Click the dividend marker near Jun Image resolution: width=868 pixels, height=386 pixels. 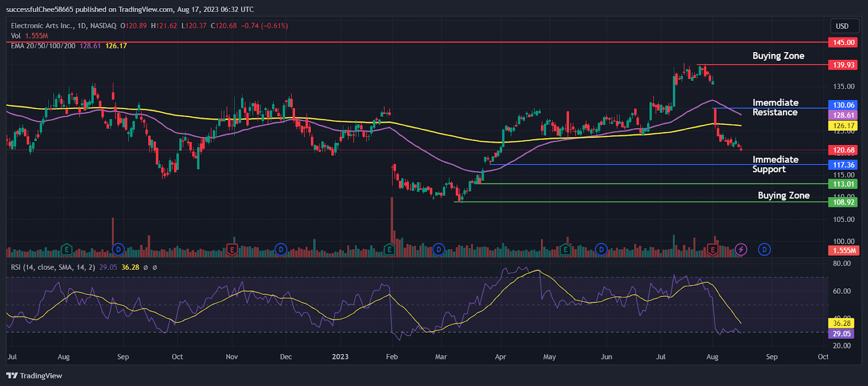pos(601,250)
